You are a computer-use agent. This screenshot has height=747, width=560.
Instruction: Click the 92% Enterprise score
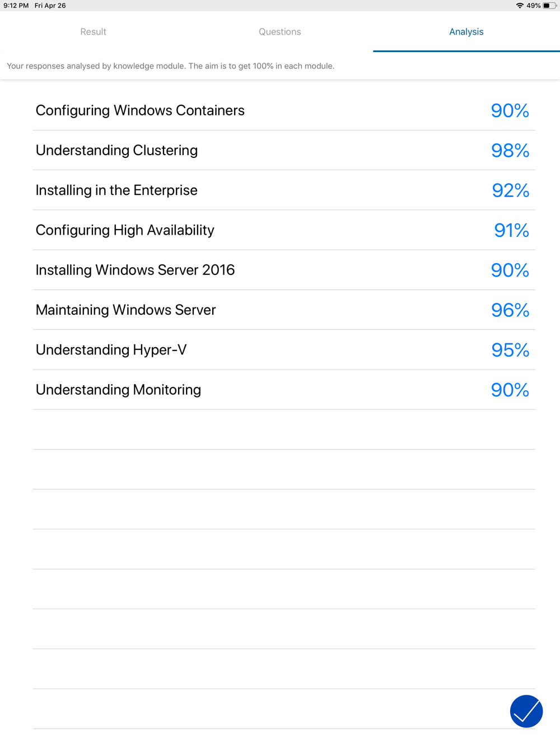click(x=511, y=190)
